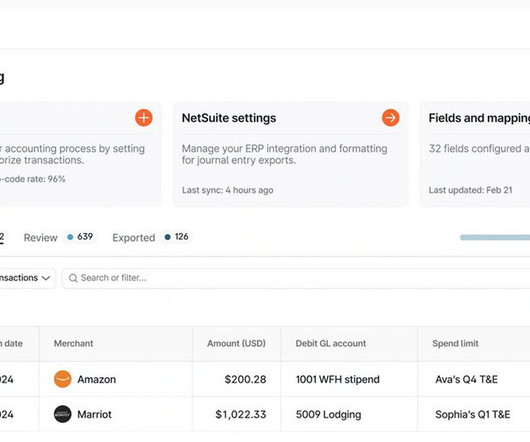Click the 126 count badge on Exported
Viewport: 530px width, 442px height.
point(177,237)
